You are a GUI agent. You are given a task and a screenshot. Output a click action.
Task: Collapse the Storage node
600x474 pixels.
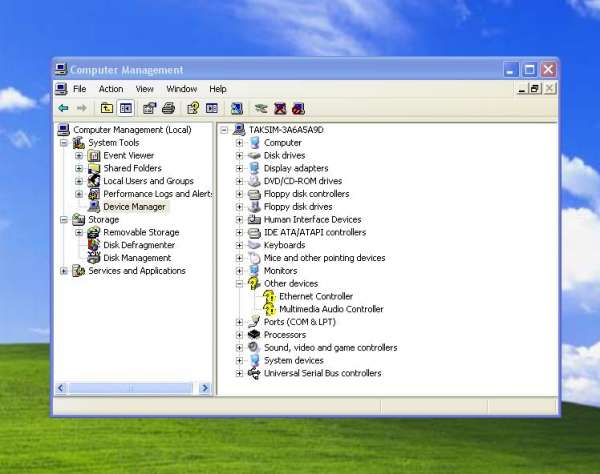pos(64,220)
